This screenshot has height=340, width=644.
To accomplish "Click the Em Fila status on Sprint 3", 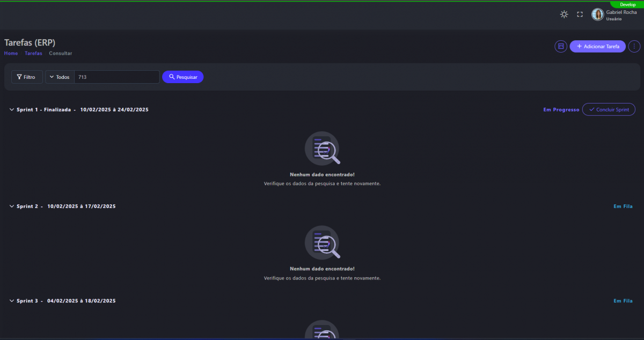I will click(x=623, y=301).
